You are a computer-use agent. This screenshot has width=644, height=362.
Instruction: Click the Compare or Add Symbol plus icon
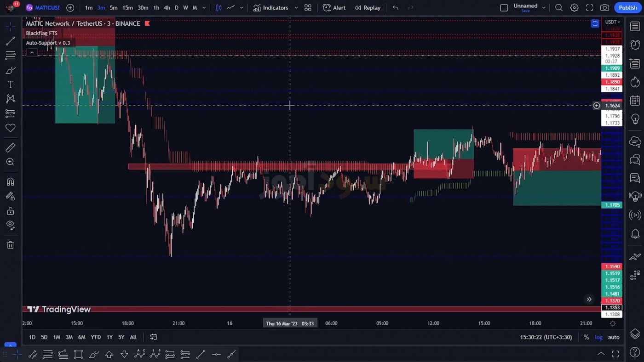(70, 8)
